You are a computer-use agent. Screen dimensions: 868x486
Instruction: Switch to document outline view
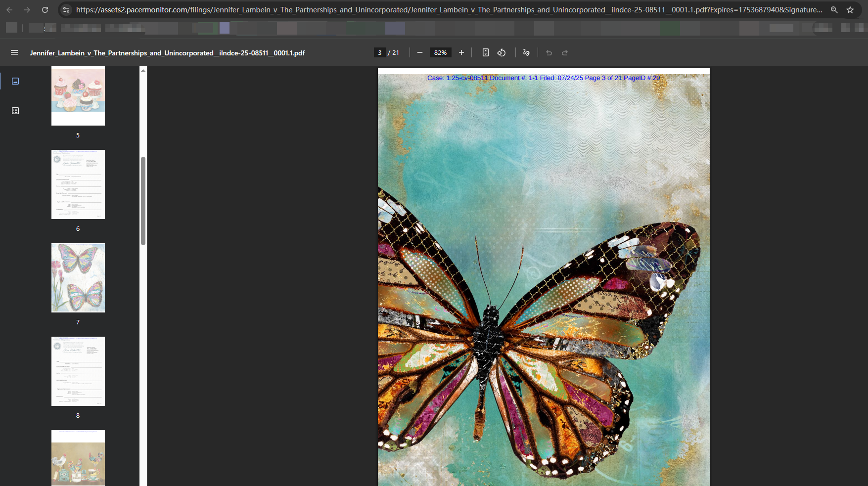(15, 111)
